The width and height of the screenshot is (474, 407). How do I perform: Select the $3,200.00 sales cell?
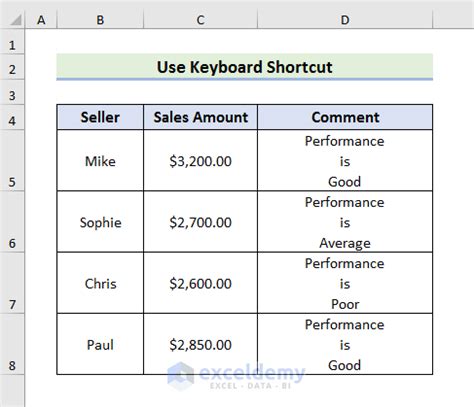[200, 160]
